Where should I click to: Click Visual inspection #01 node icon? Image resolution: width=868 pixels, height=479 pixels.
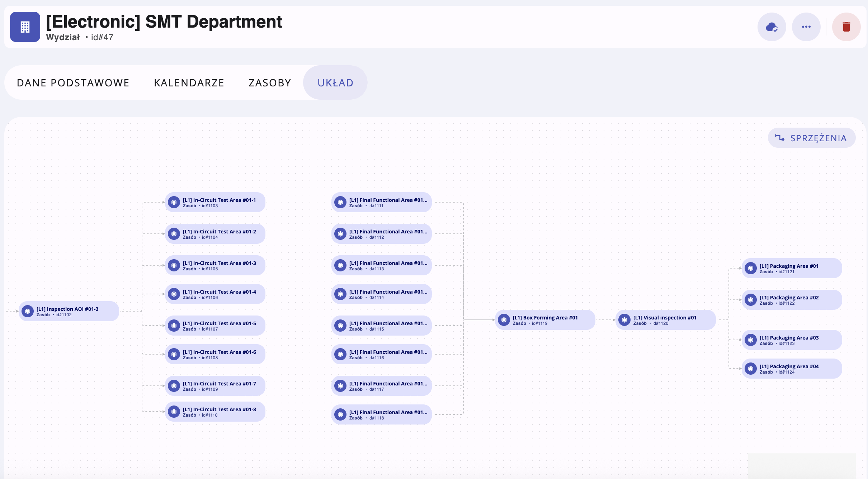click(624, 320)
